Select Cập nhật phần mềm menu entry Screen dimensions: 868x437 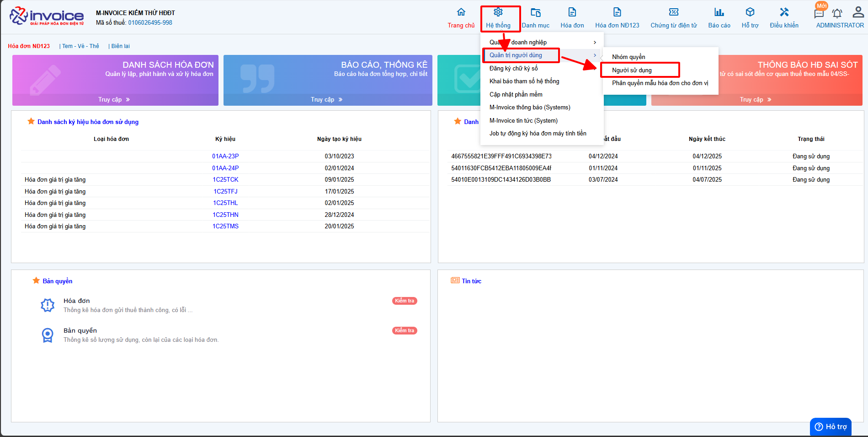[516, 94]
